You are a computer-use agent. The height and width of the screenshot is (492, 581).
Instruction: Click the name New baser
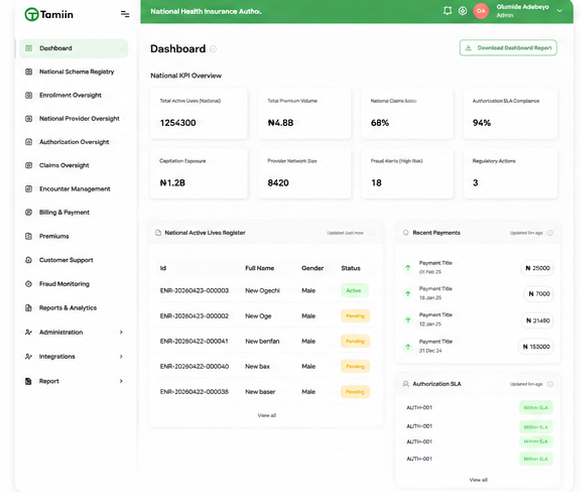coord(260,392)
